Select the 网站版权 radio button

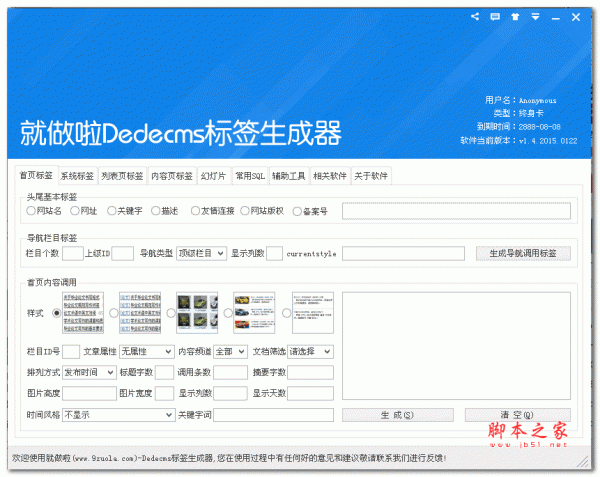(245, 211)
